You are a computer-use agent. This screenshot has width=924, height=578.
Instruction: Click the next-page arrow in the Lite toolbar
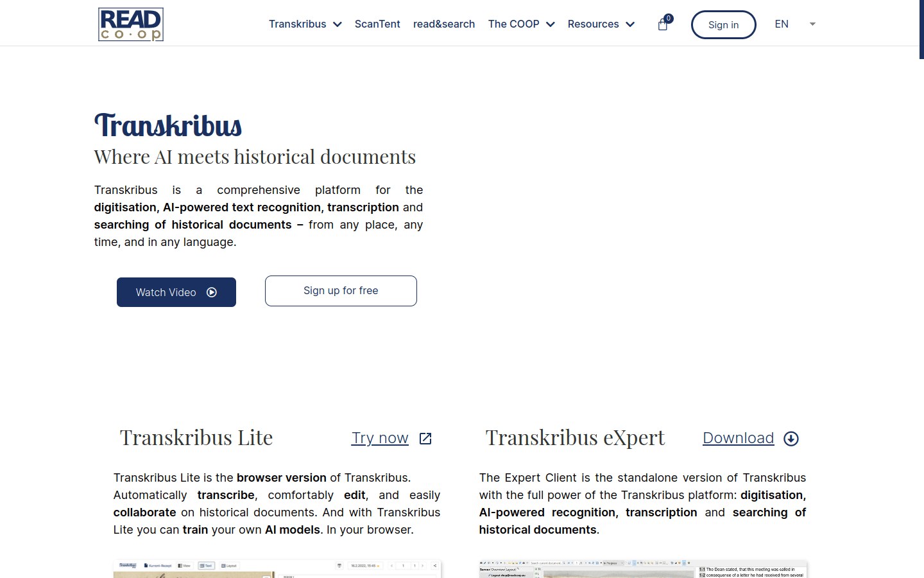tap(422, 566)
